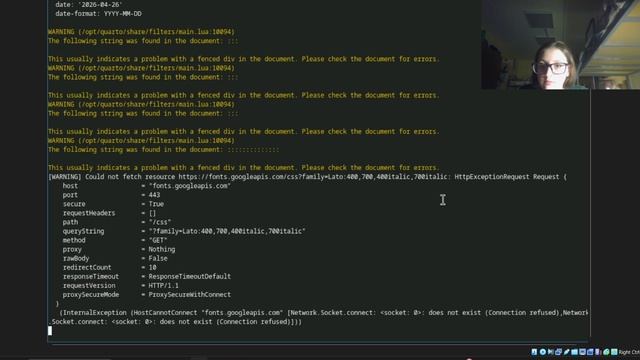This screenshot has width=640, height=360.
Task: Click the recording indicator icon
Action: [590, 352]
